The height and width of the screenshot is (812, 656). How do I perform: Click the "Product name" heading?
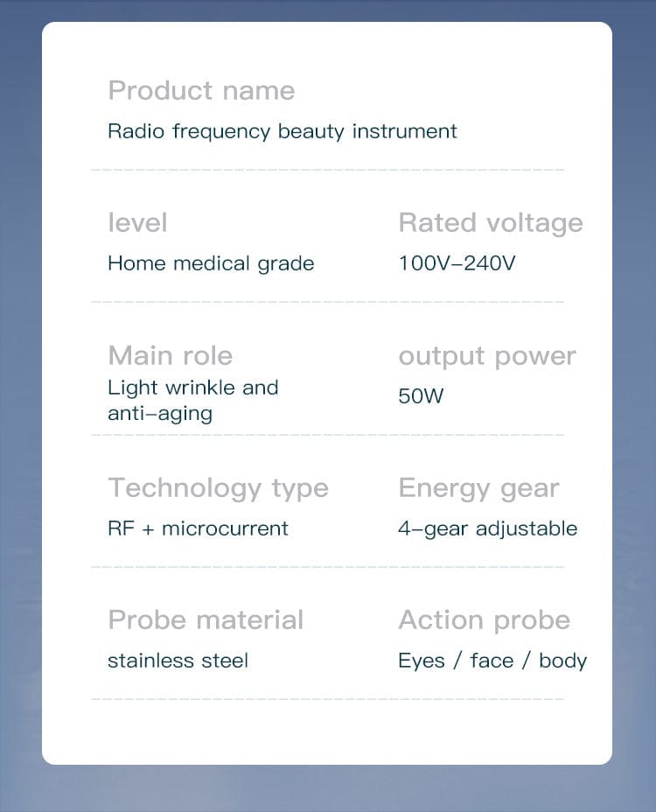(201, 91)
